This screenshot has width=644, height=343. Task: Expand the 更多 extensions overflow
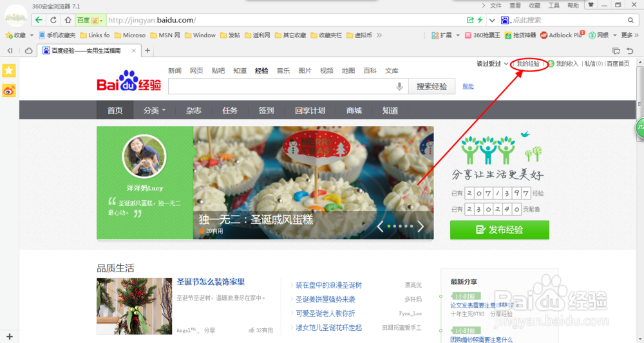630,35
